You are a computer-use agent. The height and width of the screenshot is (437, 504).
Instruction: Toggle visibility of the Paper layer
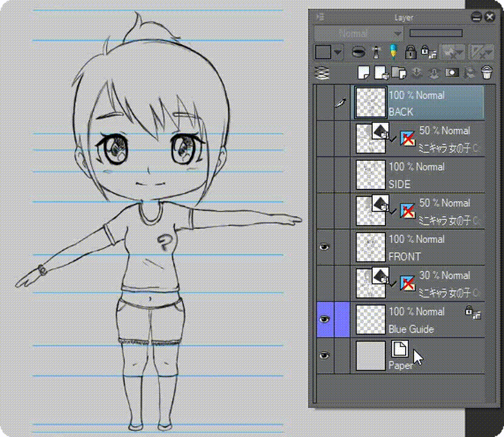(x=325, y=356)
